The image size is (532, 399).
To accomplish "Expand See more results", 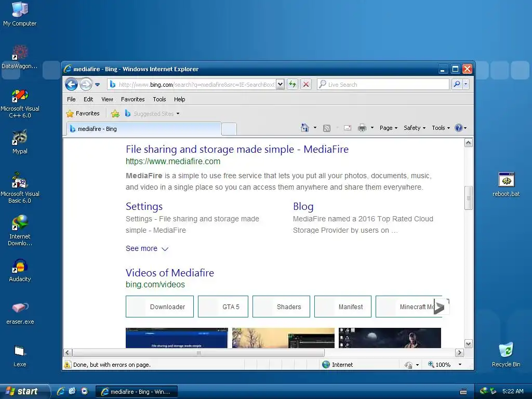I will (x=147, y=248).
